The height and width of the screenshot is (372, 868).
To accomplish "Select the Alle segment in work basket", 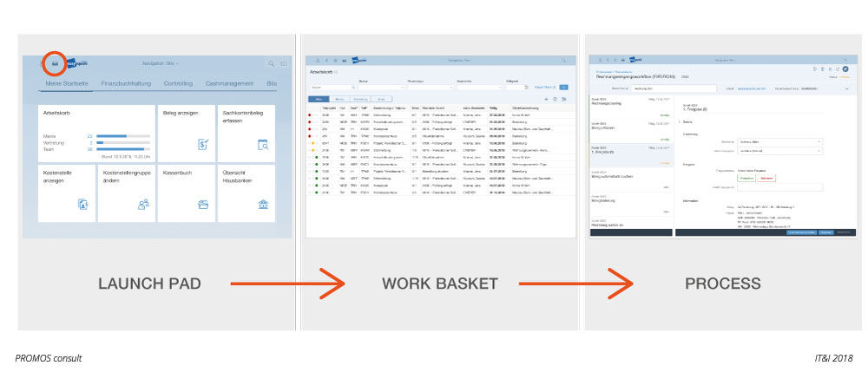I will pyautogui.click(x=318, y=99).
